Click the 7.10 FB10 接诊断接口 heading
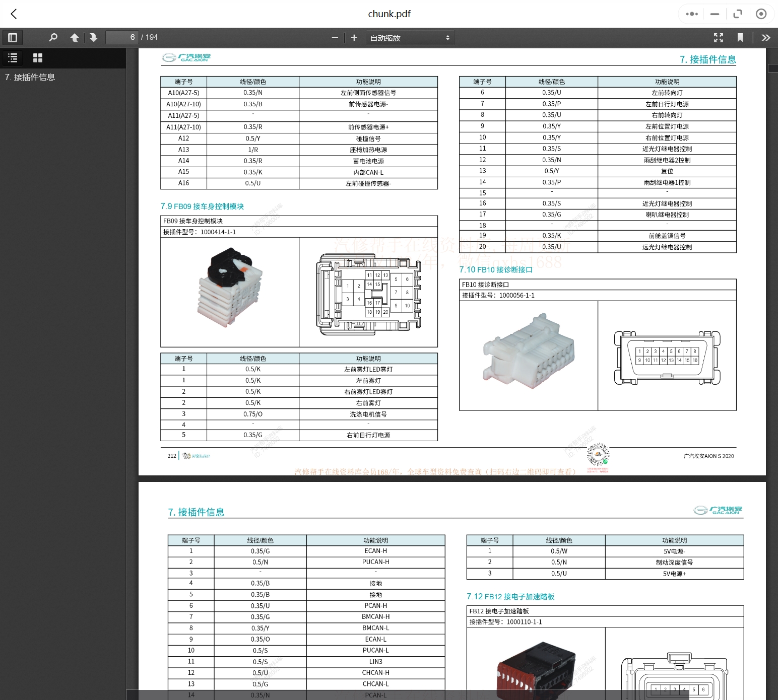778x700 pixels. (496, 269)
